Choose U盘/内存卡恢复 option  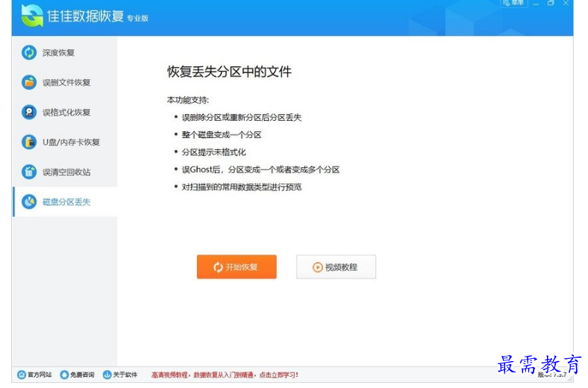point(65,142)
